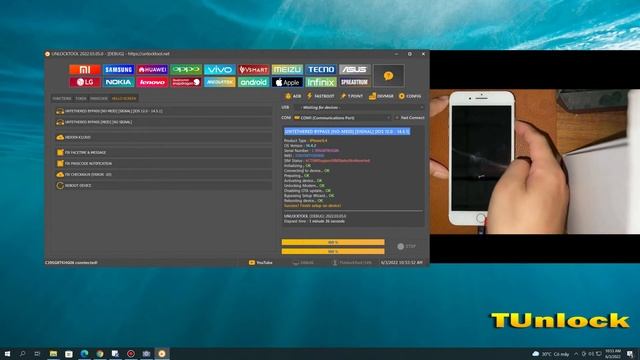The width and height of the screenshot is (640, 360).
Task: Select the Spreadtrum brand logo
Action: pos(354,82)
